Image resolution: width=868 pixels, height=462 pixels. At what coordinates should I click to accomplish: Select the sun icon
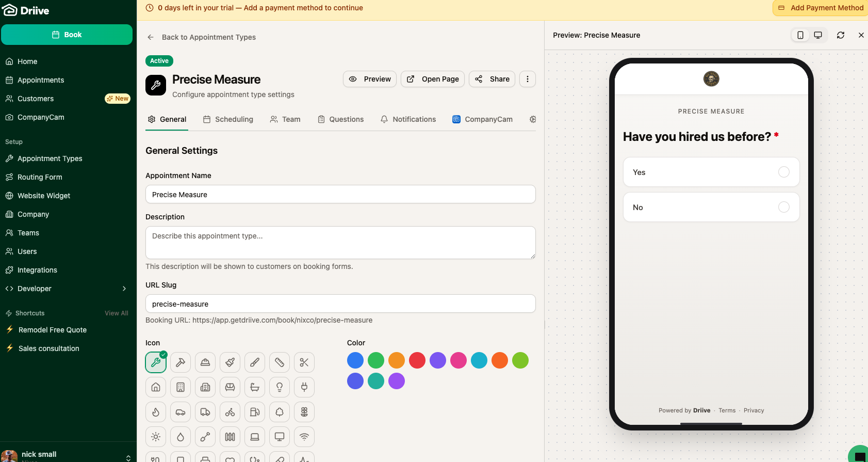click(156, 437)
